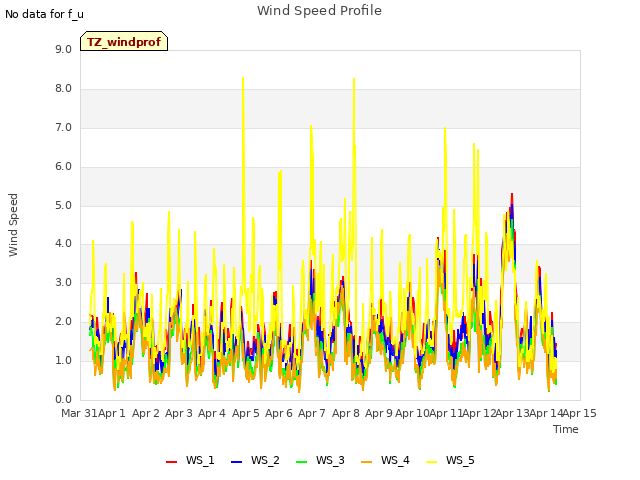
Task: Click the Apr 7 x-axis date label
Action: (312, 413)
